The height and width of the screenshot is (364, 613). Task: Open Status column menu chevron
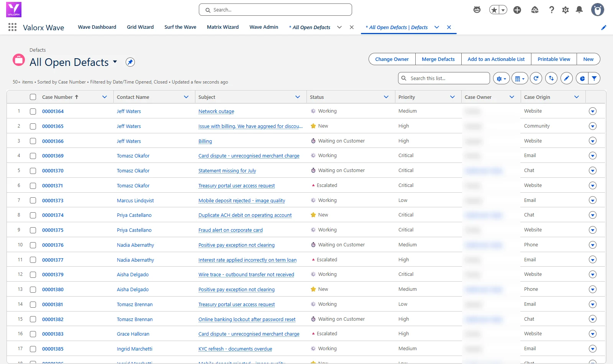[x=386, y=97]
